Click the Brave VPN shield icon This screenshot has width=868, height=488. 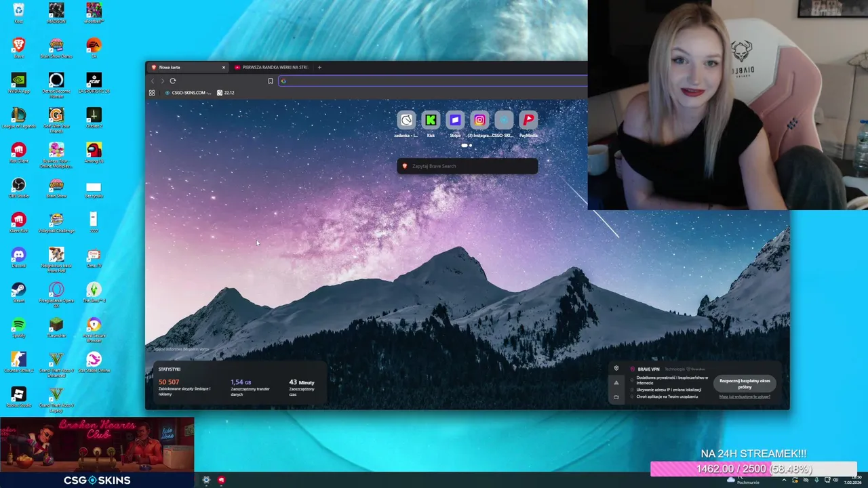[616, 368]
